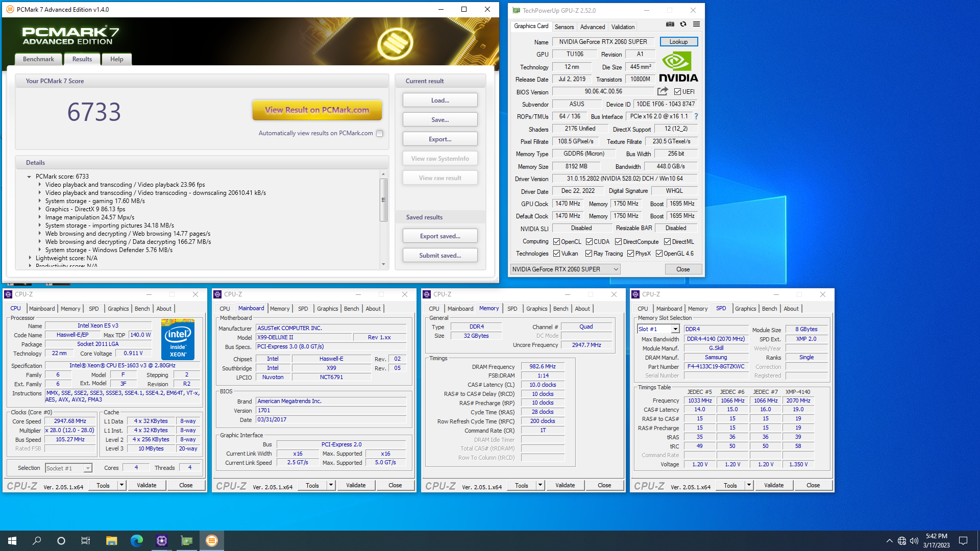This screenshot has width=980, height=551.
Task: Open Tools dropdown arrow in CPU-Z CPU window
Action: click(x=121, y=485)
